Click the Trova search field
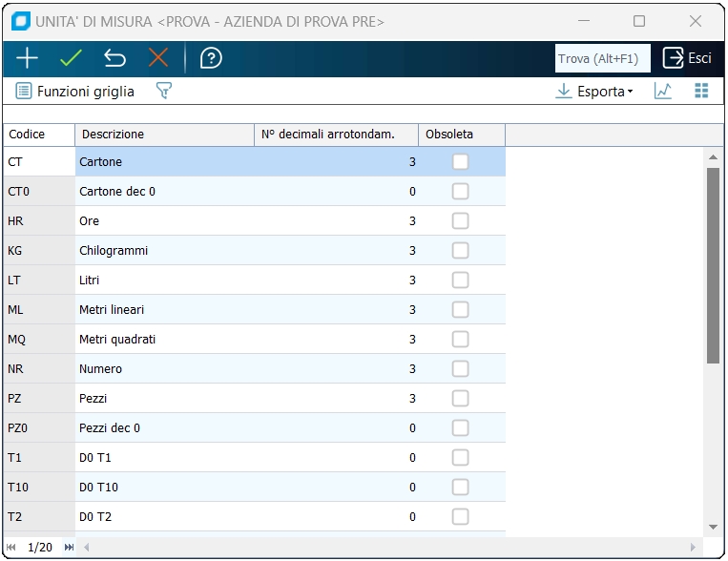This screenshot has height=561, width=728. 603,58
